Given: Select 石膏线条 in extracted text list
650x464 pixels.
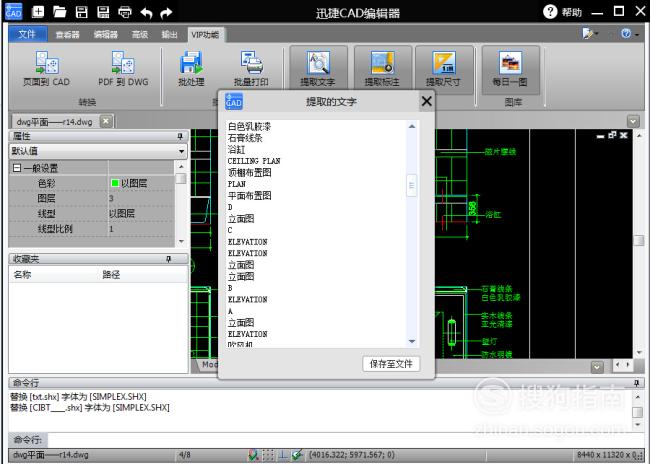Looking at the screenshot, I should coord(245,138).
